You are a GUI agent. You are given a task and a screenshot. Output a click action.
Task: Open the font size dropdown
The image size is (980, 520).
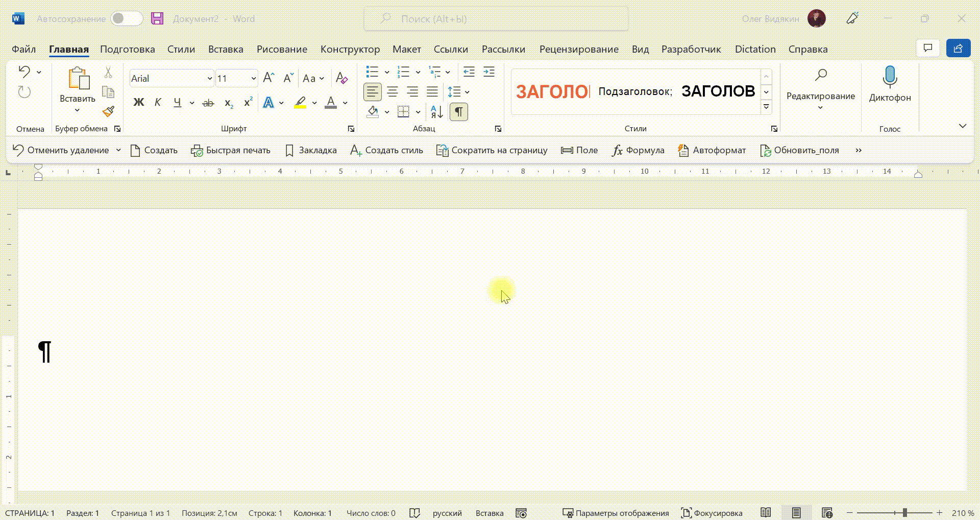click(253, 78)
